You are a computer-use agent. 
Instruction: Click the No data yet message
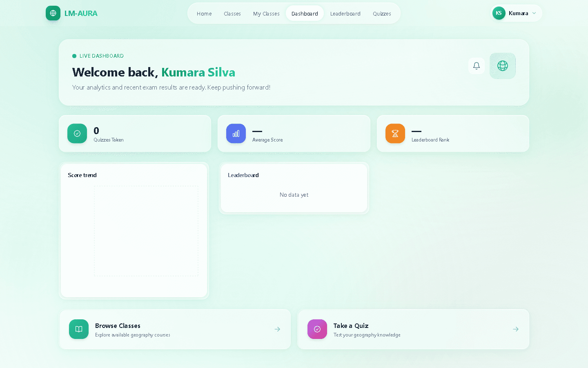[x=294, y=195]
